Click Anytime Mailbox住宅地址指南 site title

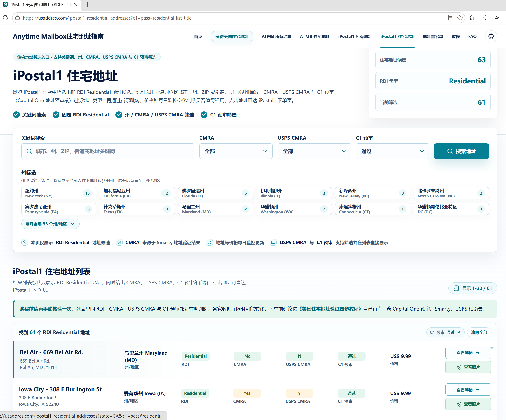coord(58,36)
